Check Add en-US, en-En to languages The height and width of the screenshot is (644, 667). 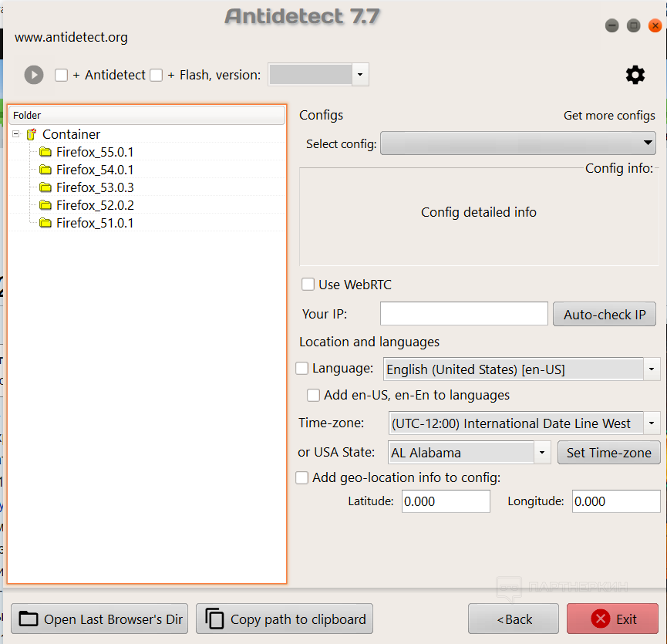(314, 395)
